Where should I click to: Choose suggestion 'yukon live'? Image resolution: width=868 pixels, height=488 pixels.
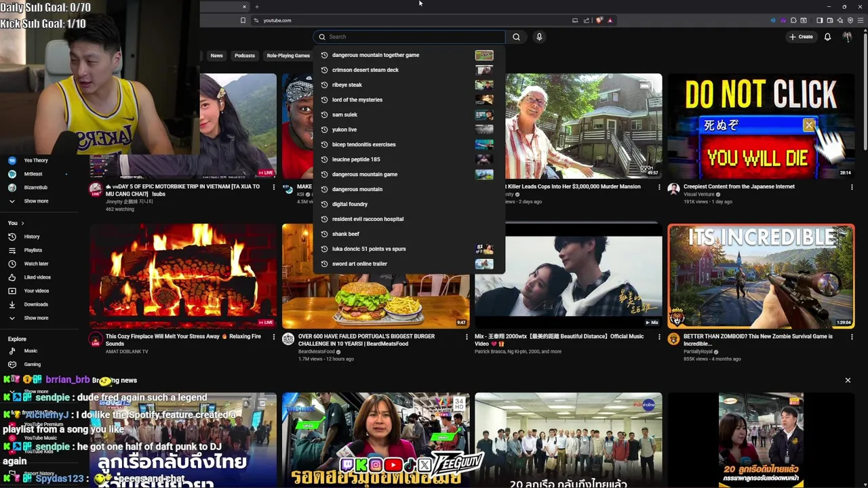click(409, 129)
